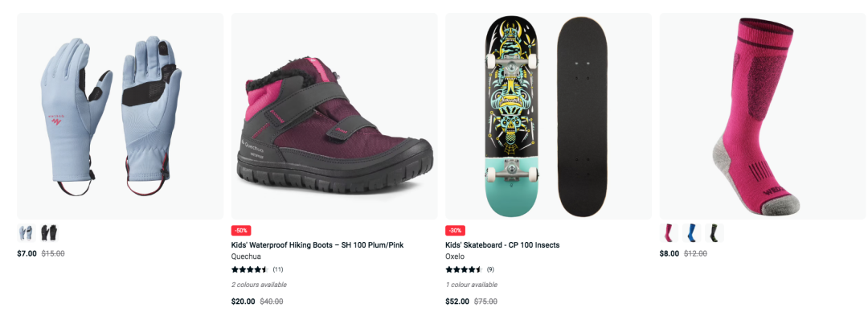
Task: Click the '2 colours available' text
Action: (259, 285)
